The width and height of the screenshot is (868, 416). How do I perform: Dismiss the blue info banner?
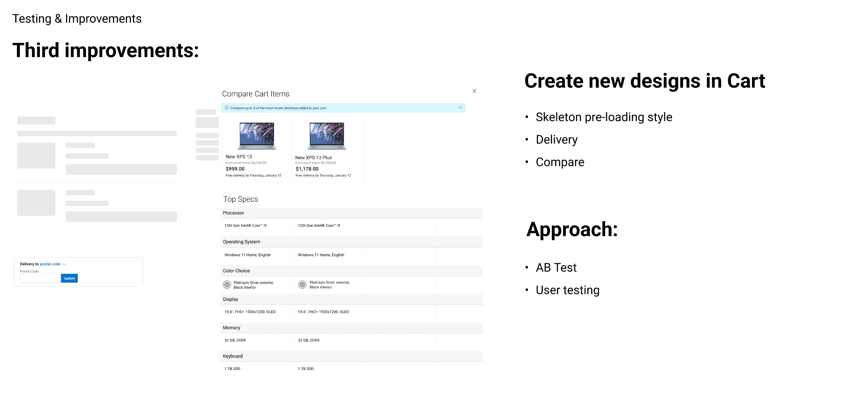coord(460,108)
